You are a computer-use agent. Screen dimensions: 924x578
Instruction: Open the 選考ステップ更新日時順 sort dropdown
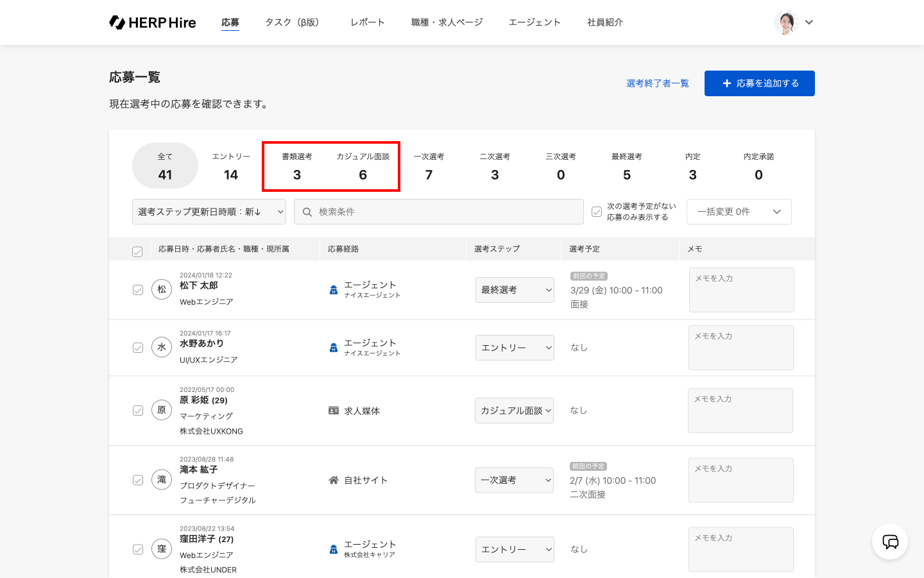(209, 212)
